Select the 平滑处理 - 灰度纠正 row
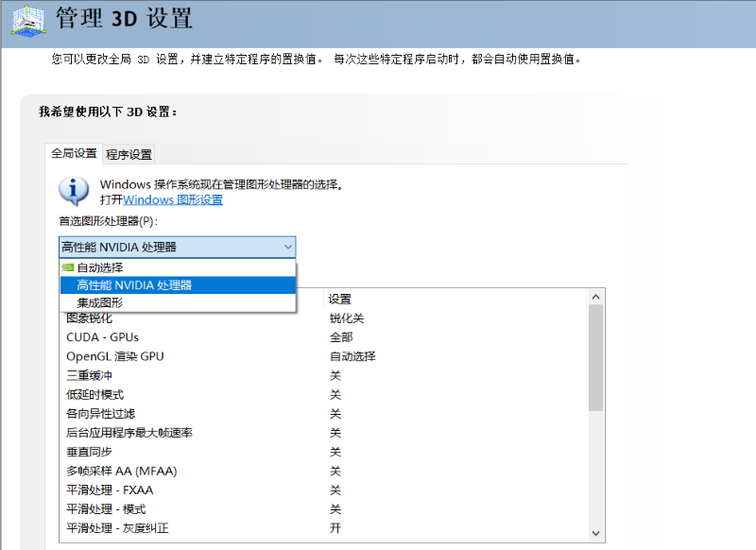The image size is (756, 550). [x=323, y=528]
